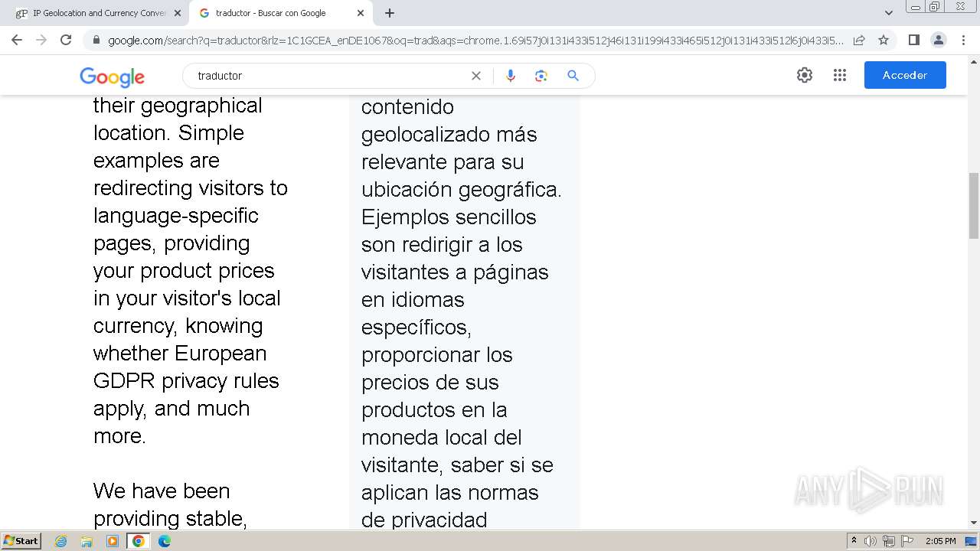This screenshot has width=980, height=551.
Task: Click translated text 'ubicación geográfica.'
Action: click(462, 190)
